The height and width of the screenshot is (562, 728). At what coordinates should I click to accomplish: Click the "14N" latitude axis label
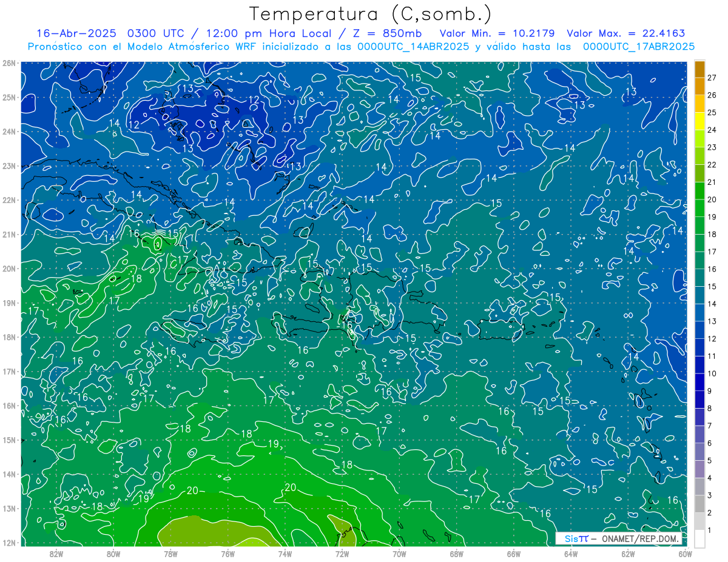8,474
